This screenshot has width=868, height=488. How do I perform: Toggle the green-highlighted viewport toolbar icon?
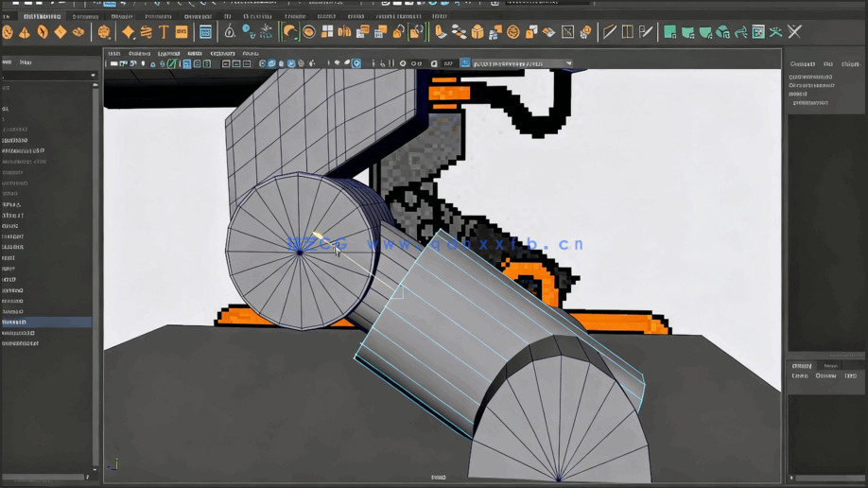click(171, 64)
